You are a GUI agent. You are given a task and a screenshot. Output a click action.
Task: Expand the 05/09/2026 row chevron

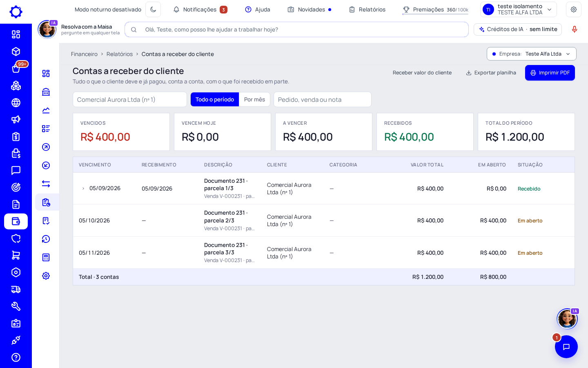[83, 188]
